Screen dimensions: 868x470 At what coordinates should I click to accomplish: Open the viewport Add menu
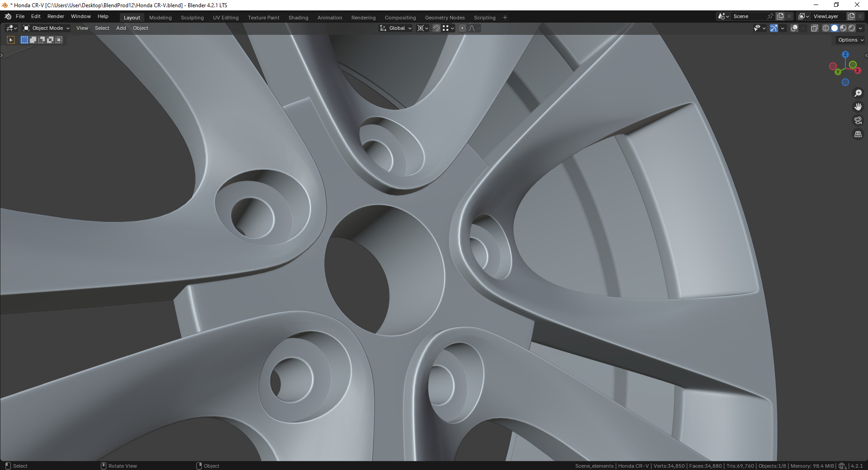[121, 28]
